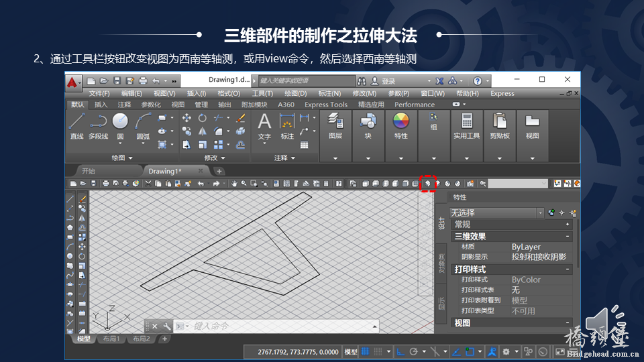Click the Rotate tool in Modify panel
Image resolution: width=644 pixels, height=362 pixels.
tap(203, 118)
